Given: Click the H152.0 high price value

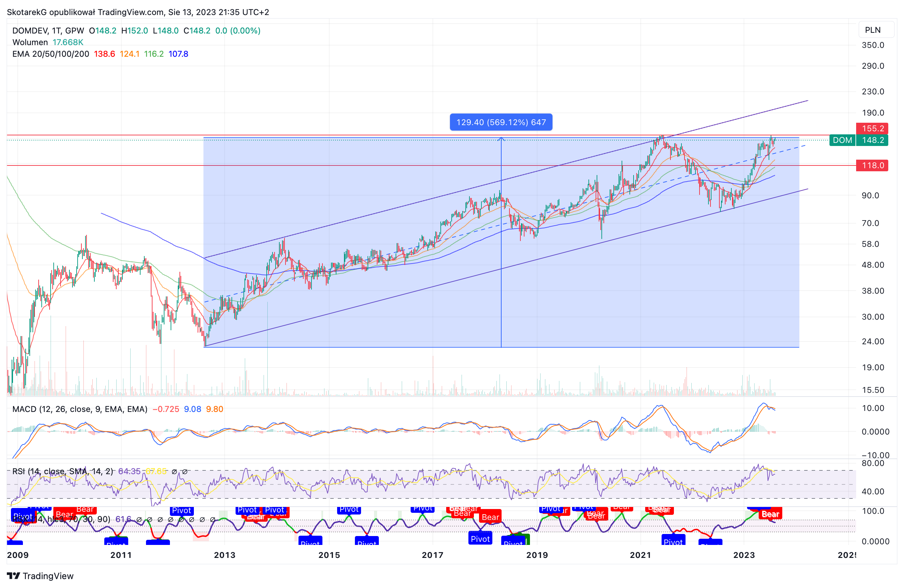Looking at the screenshot, I should coord(134,31).
